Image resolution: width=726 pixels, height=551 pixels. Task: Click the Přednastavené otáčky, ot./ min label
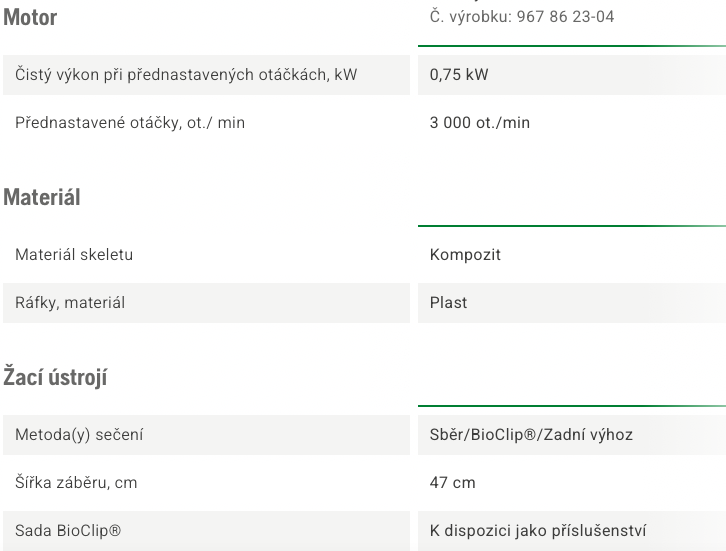point(130,123)
